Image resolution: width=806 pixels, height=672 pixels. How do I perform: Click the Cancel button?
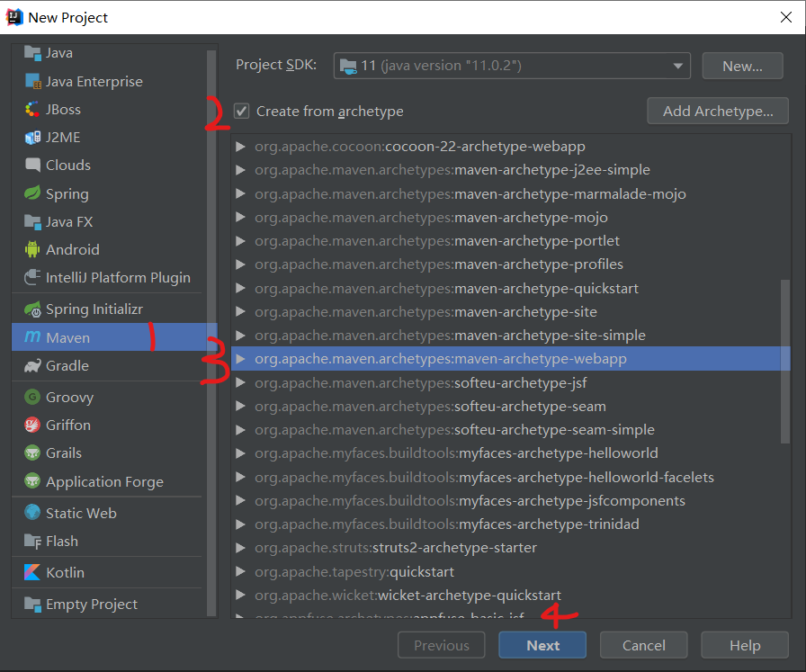click(643, 645)
